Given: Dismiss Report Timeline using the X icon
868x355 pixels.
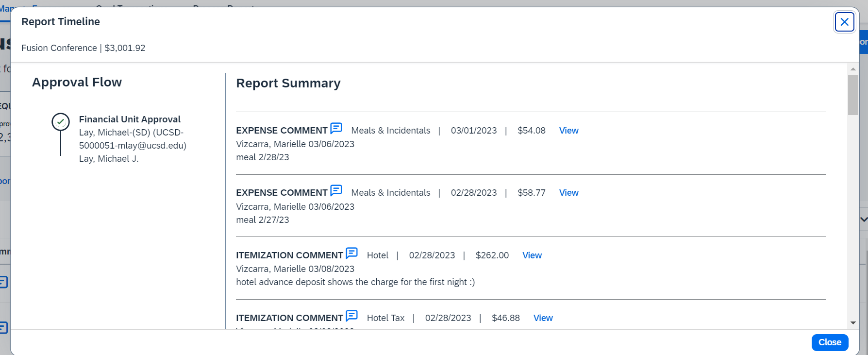Looking at the screenshot, I should (844, 22).
